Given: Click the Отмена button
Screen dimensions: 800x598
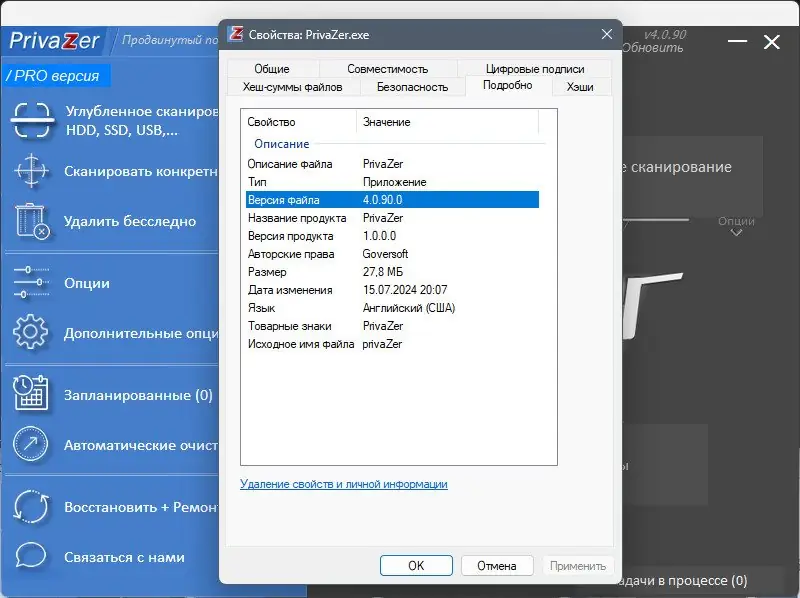Looking at the screenshot, I should tap(497, 565).
